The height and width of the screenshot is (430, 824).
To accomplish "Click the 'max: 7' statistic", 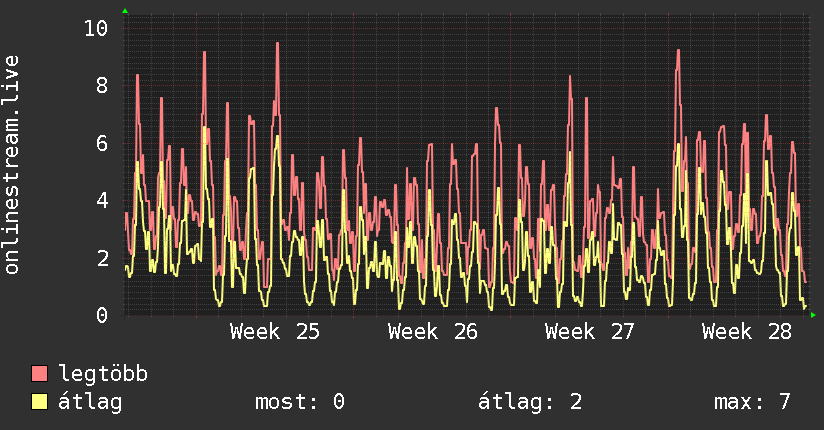I will (x=753, y=402).
